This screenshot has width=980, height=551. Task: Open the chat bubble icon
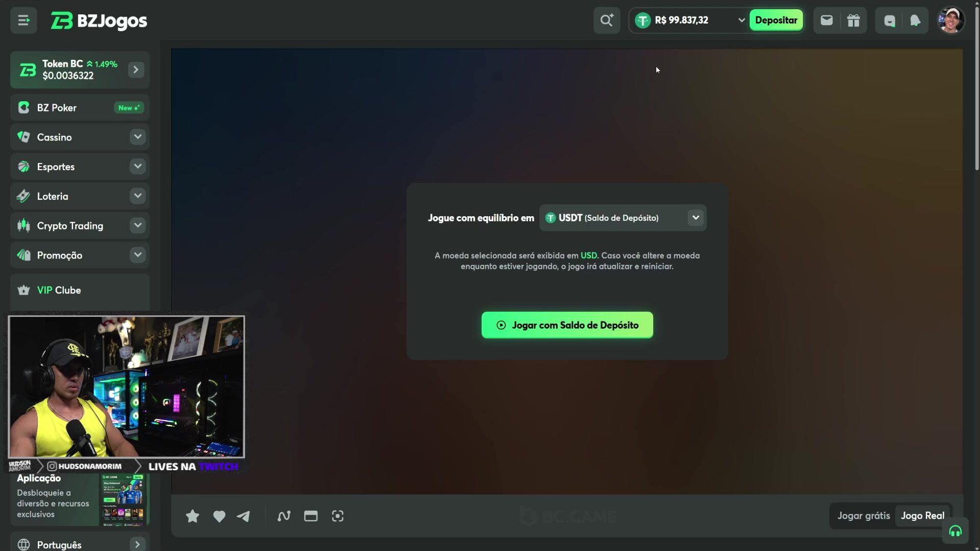pyautogui.click(x=890, y=20)
